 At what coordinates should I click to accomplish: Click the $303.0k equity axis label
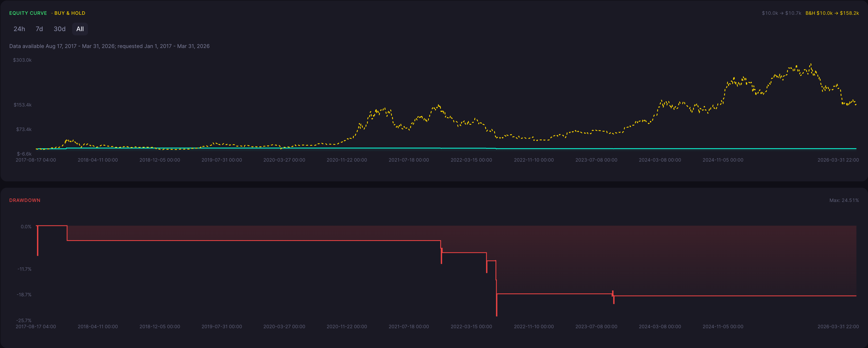pyautogui.click(x=22, y=60)
